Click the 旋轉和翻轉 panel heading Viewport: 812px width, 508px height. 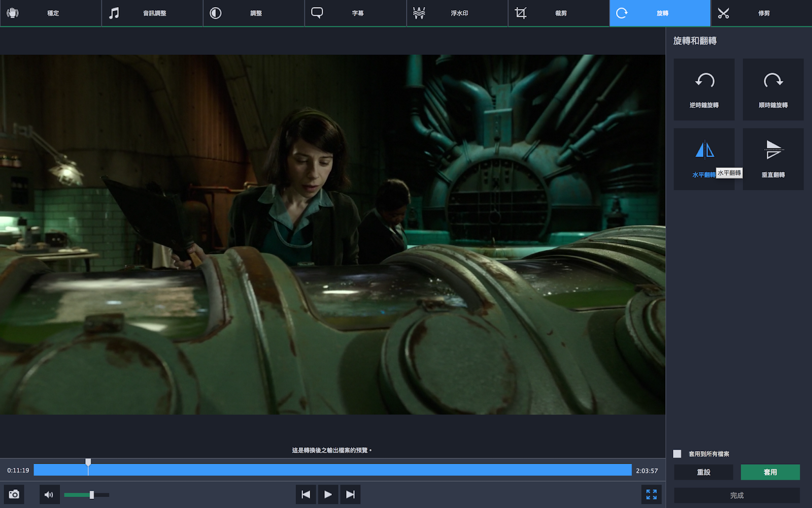tap(695, 41)
